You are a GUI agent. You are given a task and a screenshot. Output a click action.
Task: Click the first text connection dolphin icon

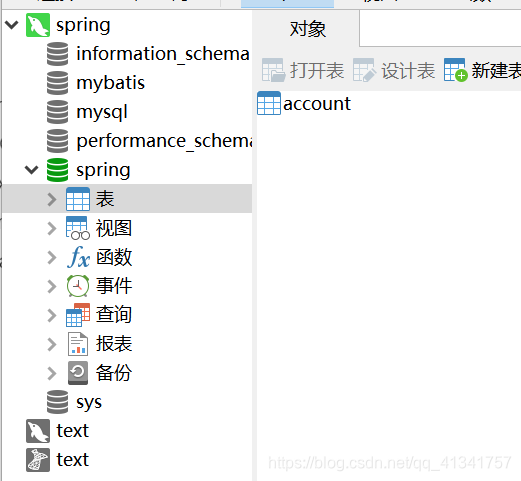click(38, 431)
